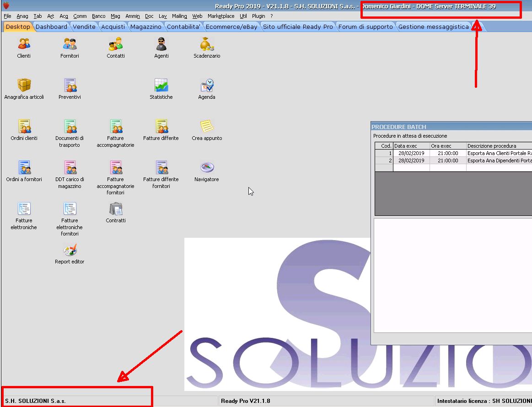Screen dimensions: 532x407
Task: Click Esporta Ana Clienti Portale description cell
Action: point(499,153)
